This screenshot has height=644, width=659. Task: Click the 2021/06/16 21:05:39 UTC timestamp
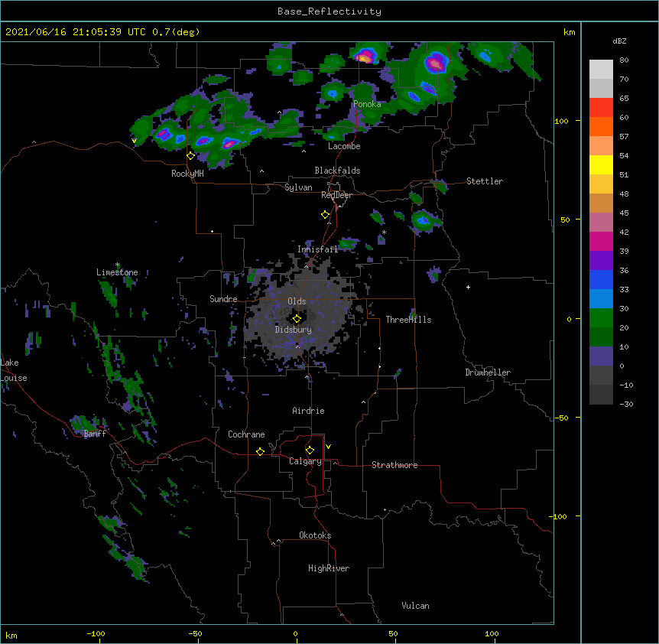[x=75, y=32]
